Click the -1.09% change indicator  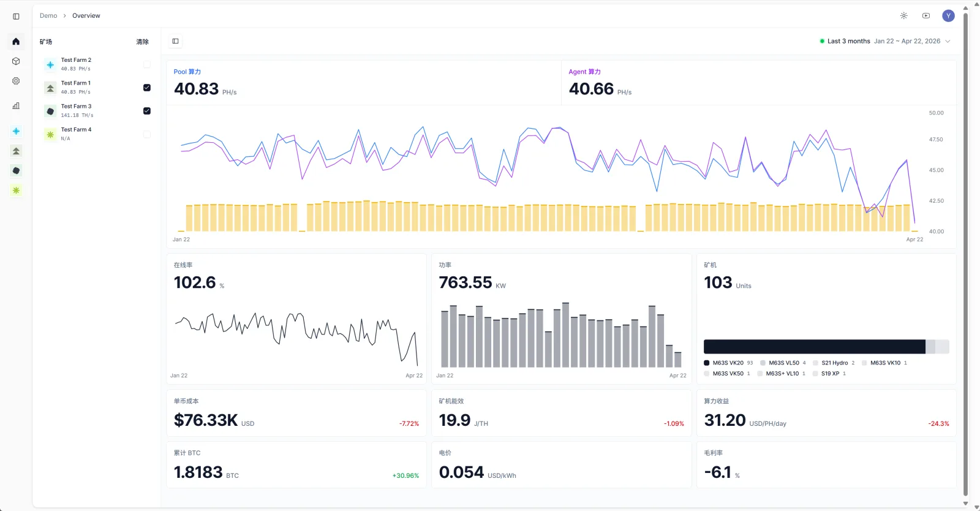pos(674,423)
